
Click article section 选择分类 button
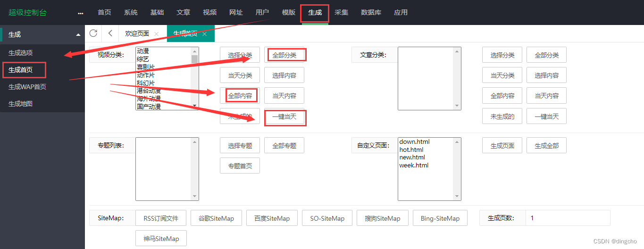tap(502, 55)
